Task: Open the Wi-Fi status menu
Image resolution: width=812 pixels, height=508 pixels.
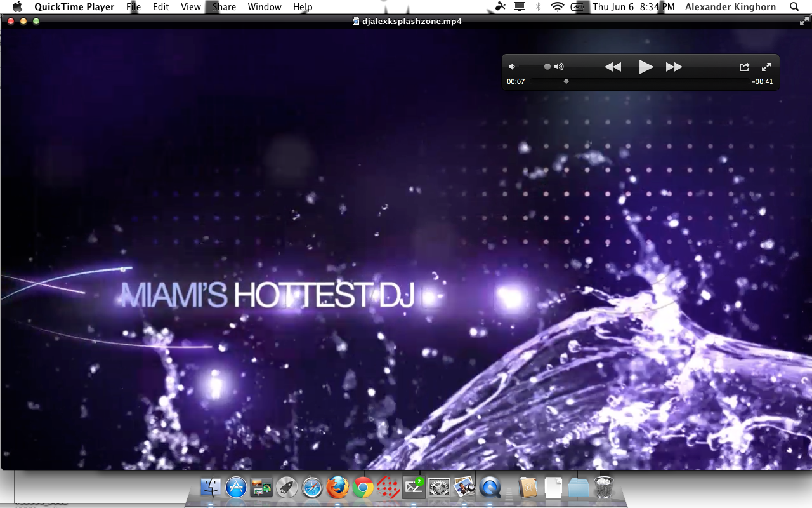Action: pyautogui.click(x=558, y=7)
